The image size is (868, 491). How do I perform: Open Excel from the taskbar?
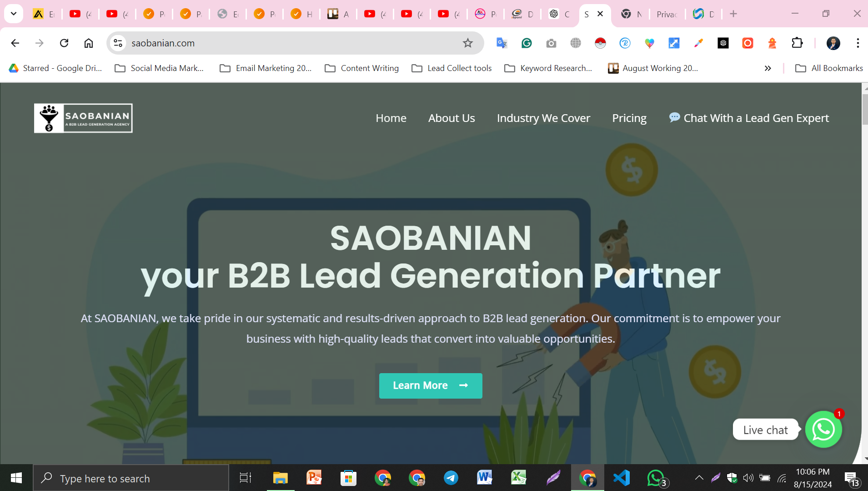tap(519, 478)
